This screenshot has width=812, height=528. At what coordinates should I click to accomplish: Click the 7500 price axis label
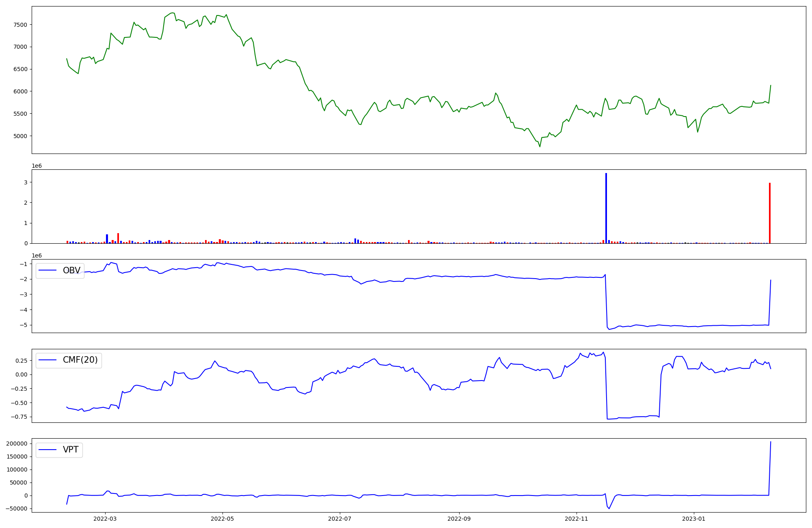point(20,25)
